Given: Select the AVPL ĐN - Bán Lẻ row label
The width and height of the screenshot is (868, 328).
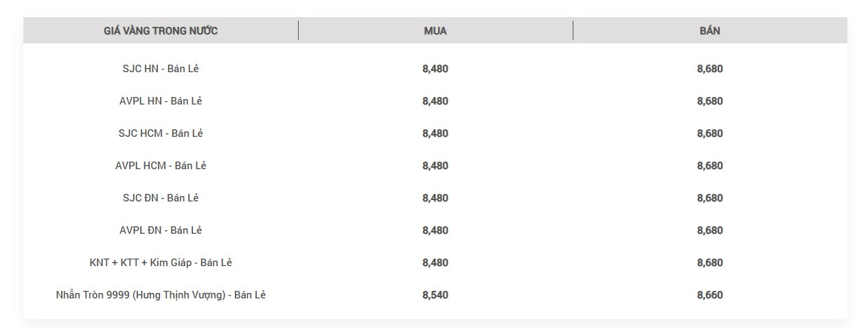Looking at the screenshot, I should [161, 230].
